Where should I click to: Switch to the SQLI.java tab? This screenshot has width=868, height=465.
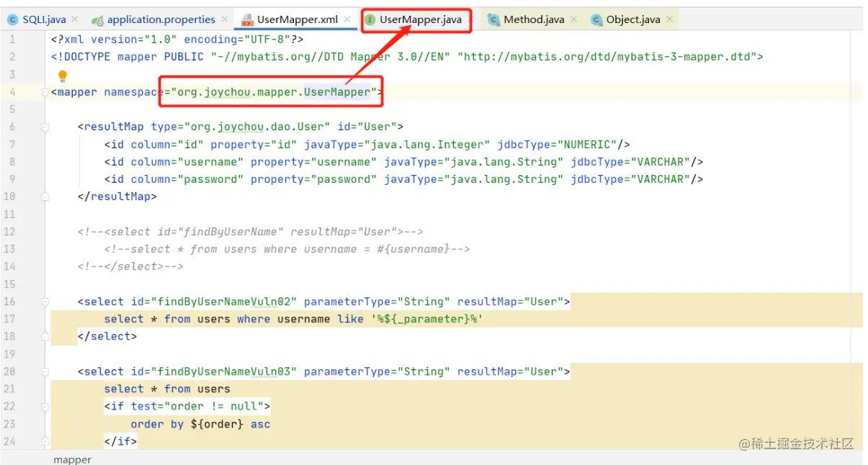(43, 19)
